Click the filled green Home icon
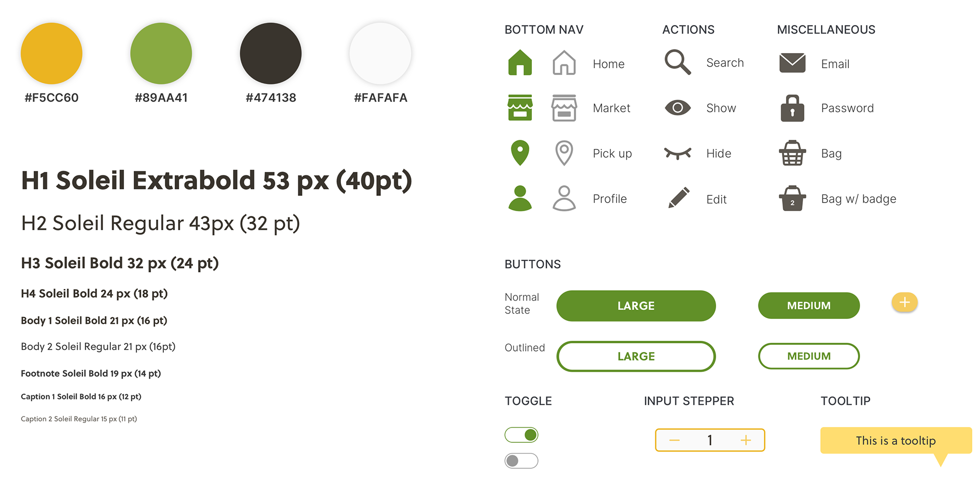The height and width of the screenshot is (477, 980). click(520, 63)
